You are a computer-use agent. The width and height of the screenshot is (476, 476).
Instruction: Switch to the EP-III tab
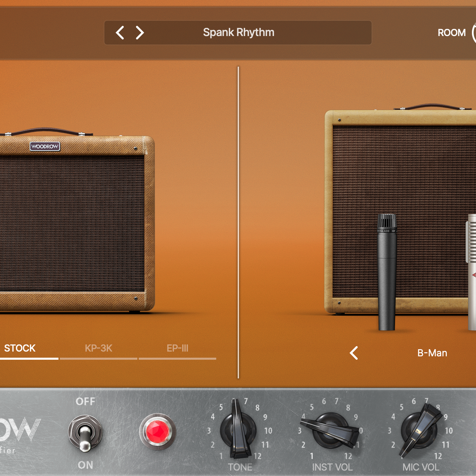[178, 348]
